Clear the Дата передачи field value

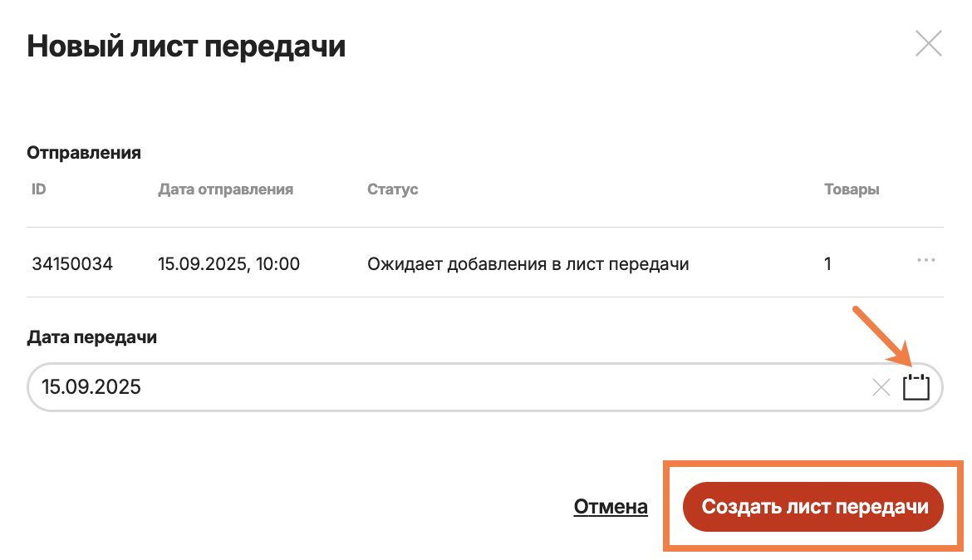tap(881, 387)
